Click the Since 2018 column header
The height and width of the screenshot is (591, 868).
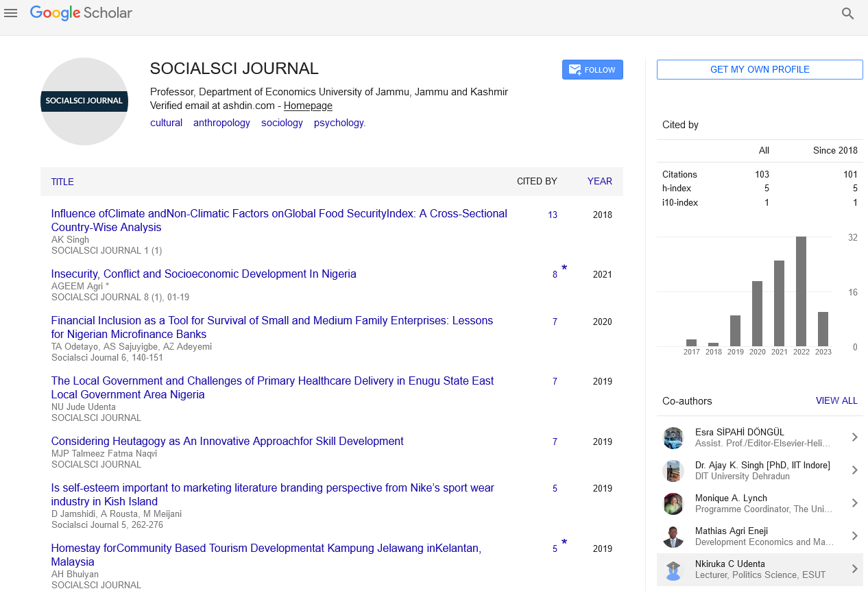[835, 150]
